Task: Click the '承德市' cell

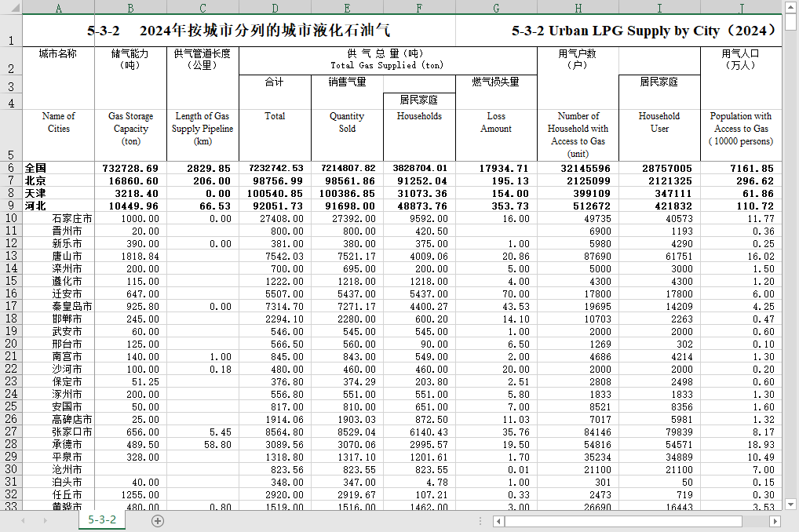Action: (x=67, y=444)
